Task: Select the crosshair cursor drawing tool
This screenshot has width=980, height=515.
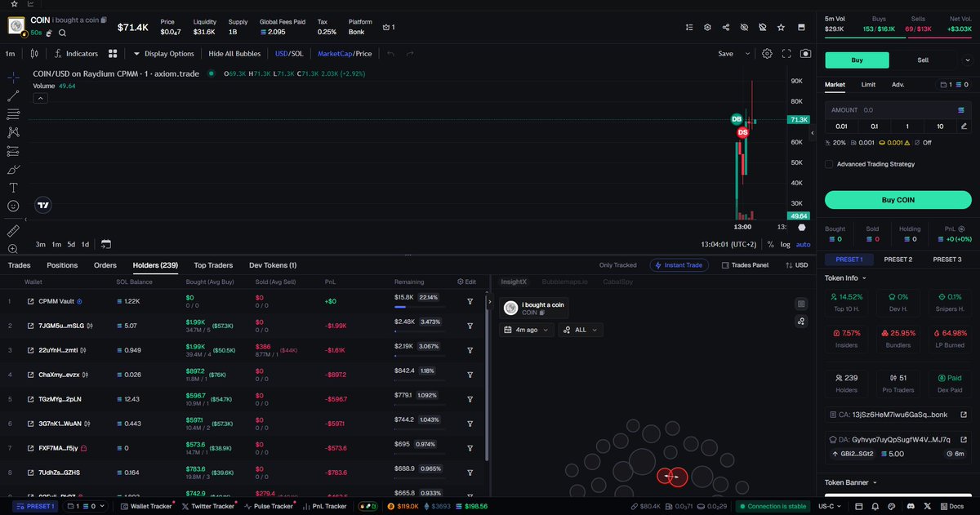Action: (13, 78)
